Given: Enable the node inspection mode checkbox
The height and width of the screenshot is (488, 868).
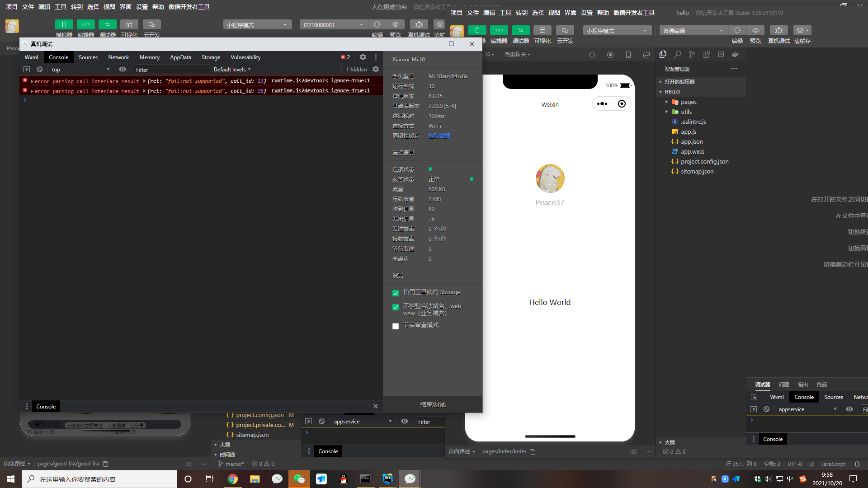Looking at the screenshot, I should 396,326.
